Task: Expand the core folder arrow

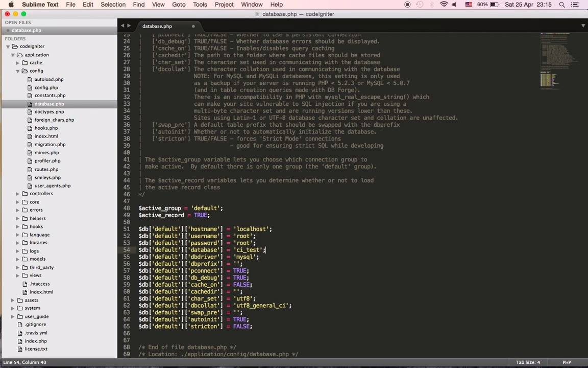Action: click(x=18, y=202)
